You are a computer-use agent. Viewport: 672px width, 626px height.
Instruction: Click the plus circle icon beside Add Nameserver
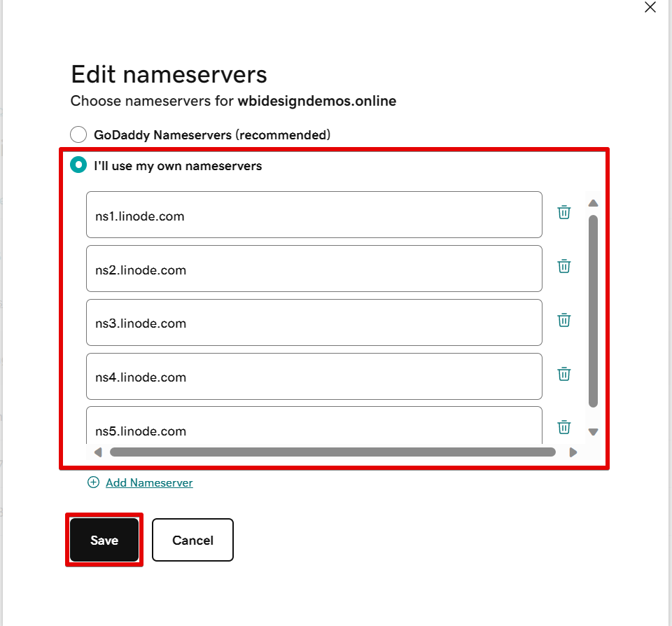tap(93, 482)
